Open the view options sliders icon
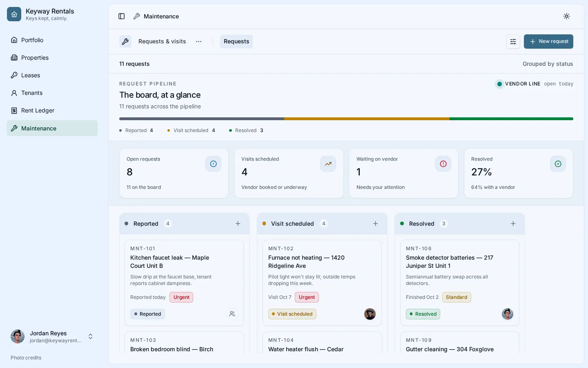Viewport: 588px width, 368px height. (x=513, y=41)
